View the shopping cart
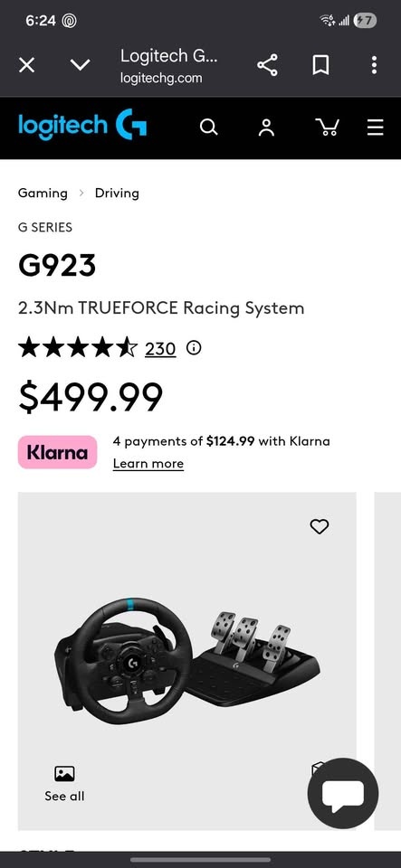 click(328, 127)
